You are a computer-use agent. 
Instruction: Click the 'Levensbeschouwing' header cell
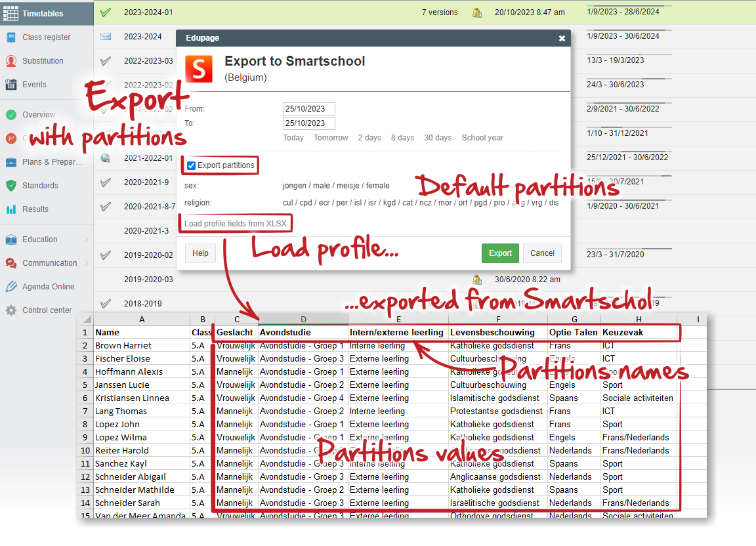(498, 332)
